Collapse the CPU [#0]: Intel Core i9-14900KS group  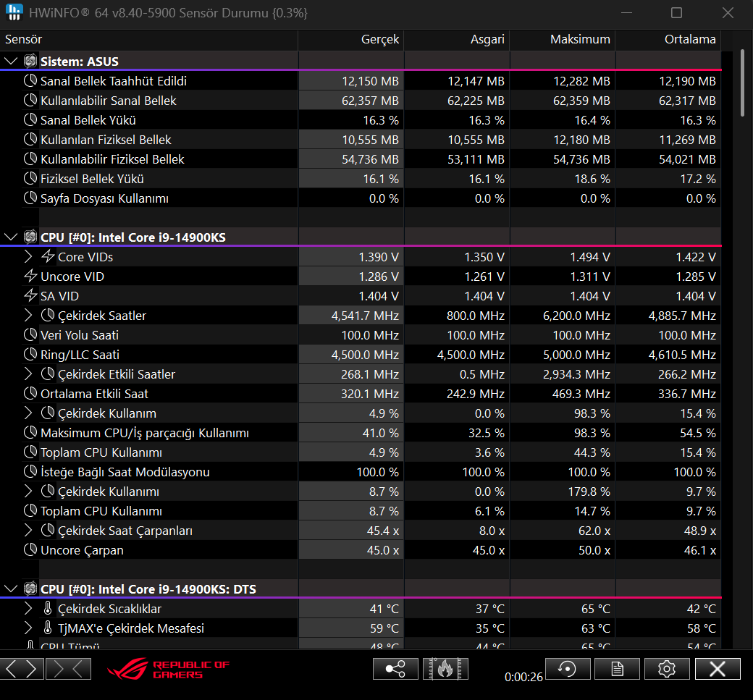coord(11,237)
